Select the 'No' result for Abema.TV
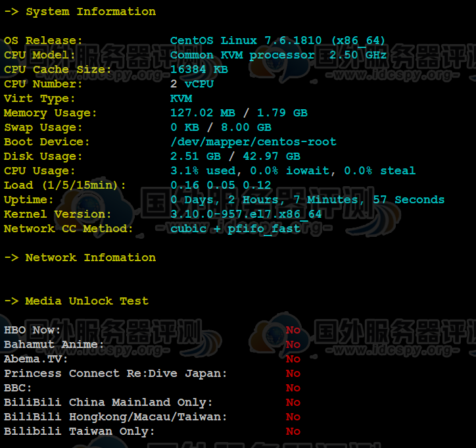Viewport: 476px width, 448px height. point(293,359)
